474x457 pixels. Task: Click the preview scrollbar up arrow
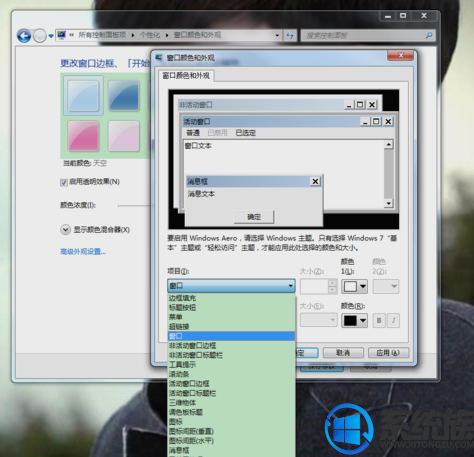[x=388, y=144]
